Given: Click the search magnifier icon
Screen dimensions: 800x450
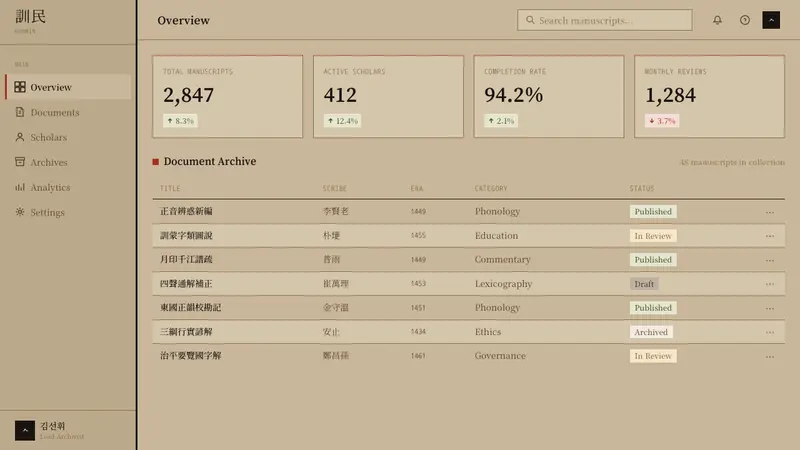Looking at the screenshot, I should click(530, 20).
